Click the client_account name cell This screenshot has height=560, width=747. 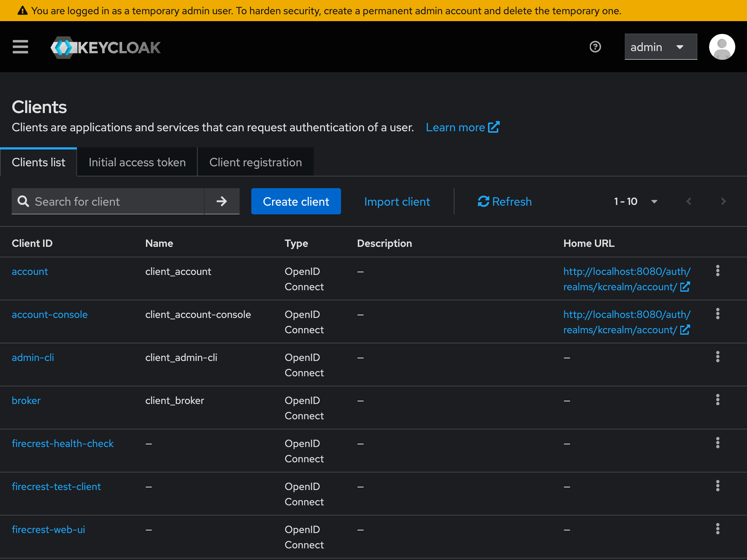[178, 272]
